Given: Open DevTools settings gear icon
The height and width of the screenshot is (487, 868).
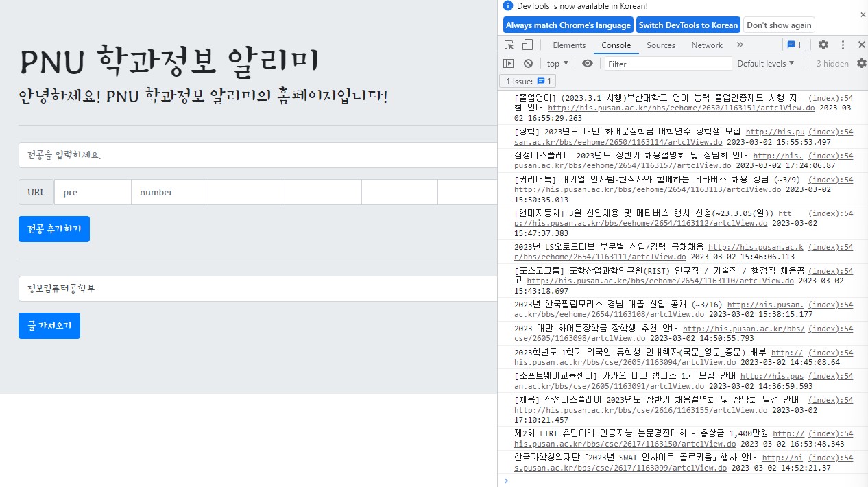Looking at the screenshot, I should (823, 45).
